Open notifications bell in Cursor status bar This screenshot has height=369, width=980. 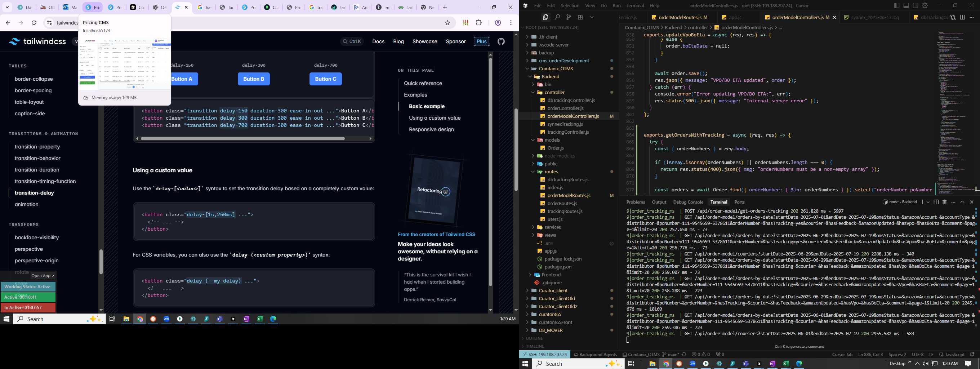(x=972, y=354)
